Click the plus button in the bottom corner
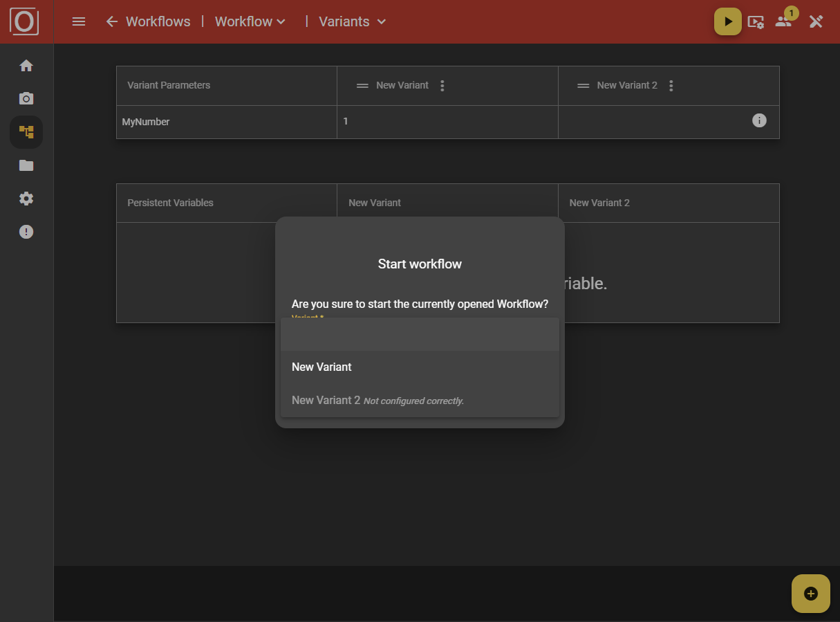Screen dimensions: 840x622 (x=810, y=593)
